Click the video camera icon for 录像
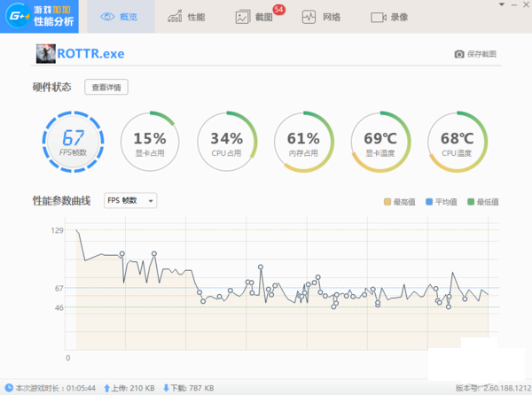This screenshot has height=395, width=532. [x=379, y=18]
